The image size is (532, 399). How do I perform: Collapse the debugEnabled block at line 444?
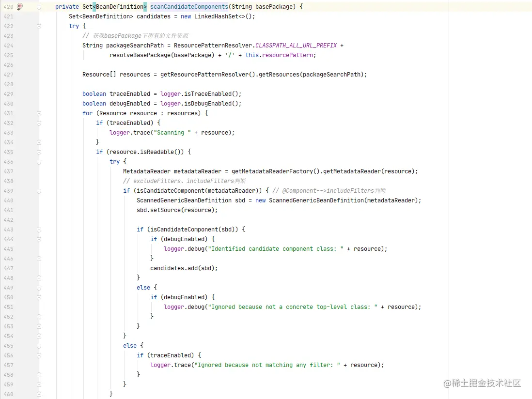[x=39, y=239]
